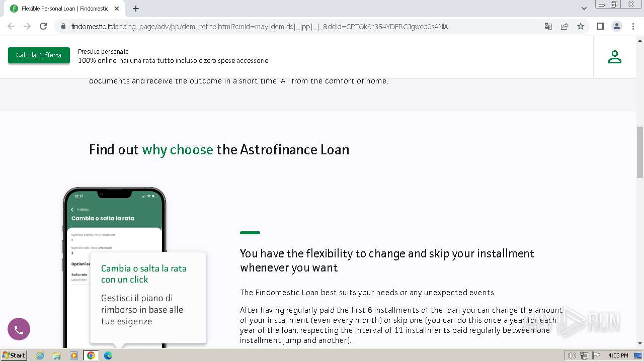Click the address bar URL field

tap(302, 26)
